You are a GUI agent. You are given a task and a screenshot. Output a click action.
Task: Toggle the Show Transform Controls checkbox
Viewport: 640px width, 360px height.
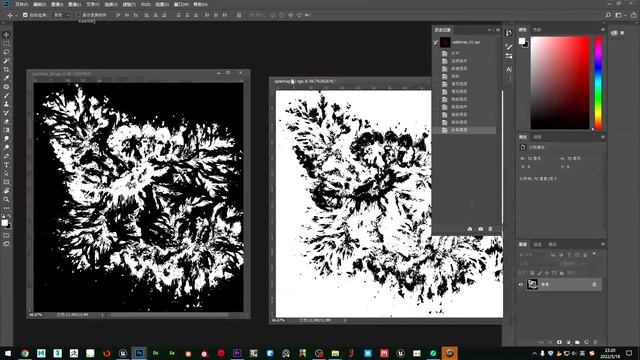(78, 15)
